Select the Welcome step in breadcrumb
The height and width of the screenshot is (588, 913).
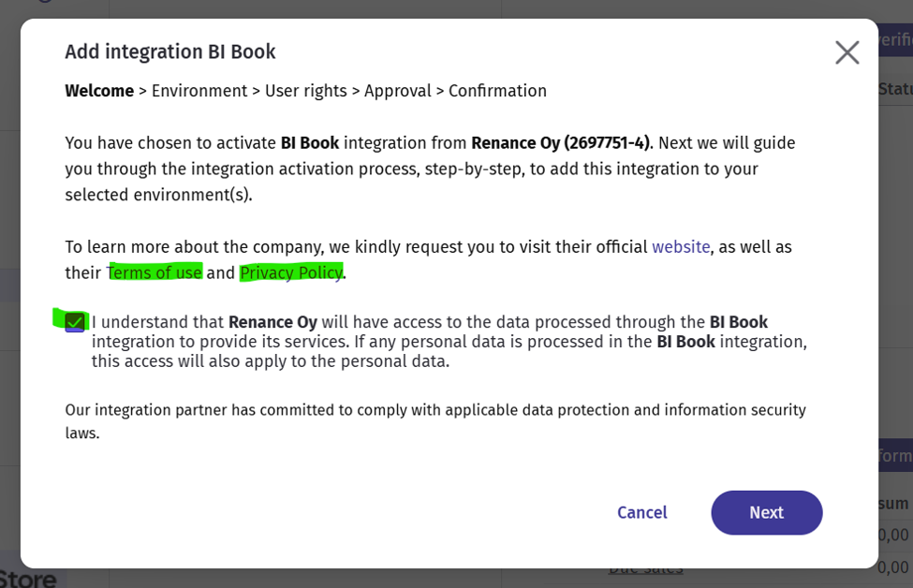pyautogui.click(x=99, y=91)
